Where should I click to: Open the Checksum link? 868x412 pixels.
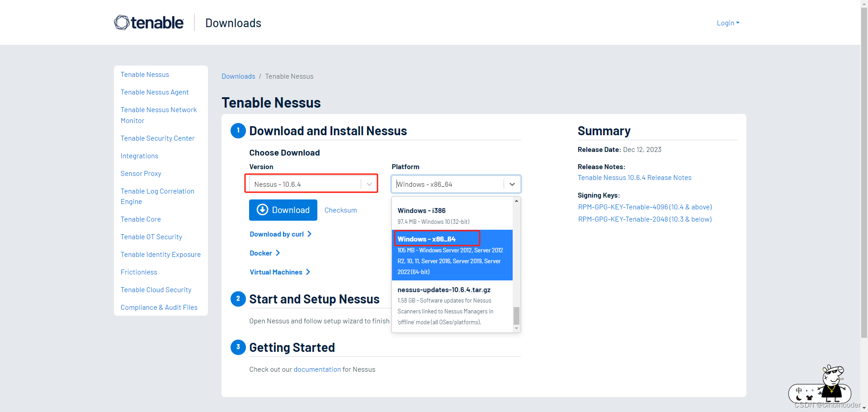pyautogui.click(x=340, y=210)
